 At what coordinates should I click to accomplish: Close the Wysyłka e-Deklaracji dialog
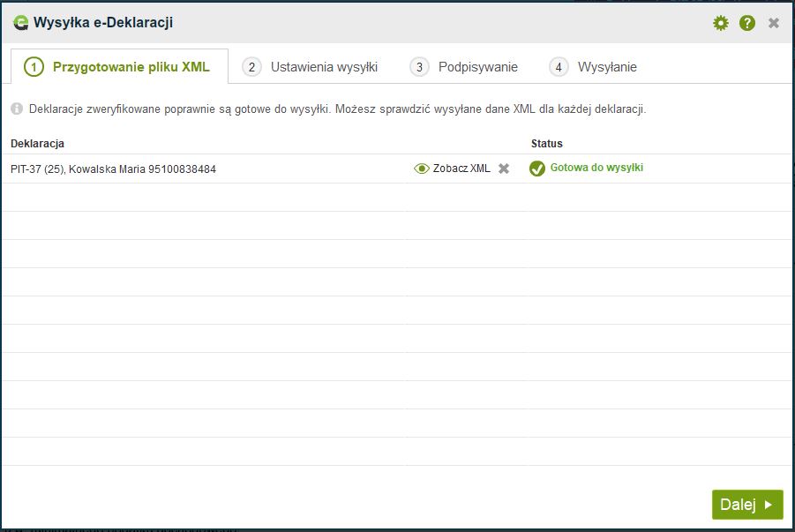774,23
